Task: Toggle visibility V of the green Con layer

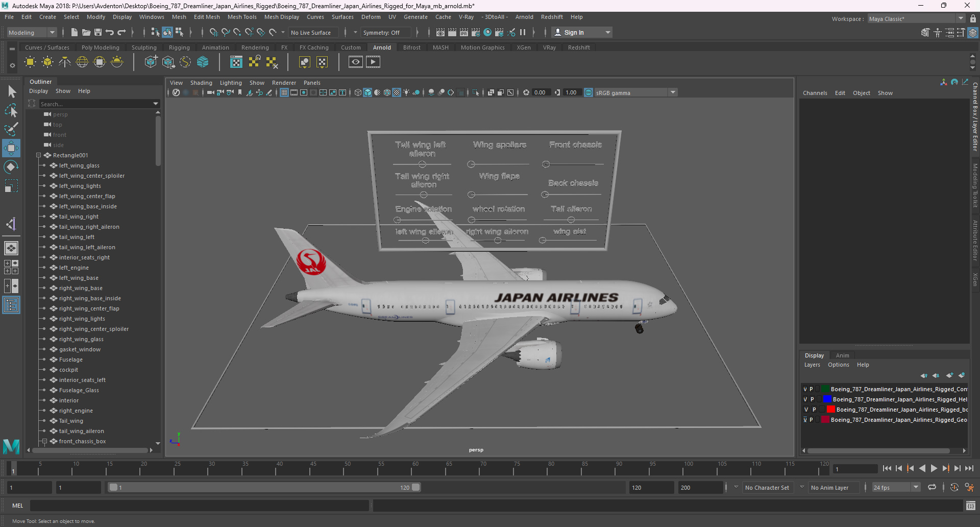Action: [805, 389]
